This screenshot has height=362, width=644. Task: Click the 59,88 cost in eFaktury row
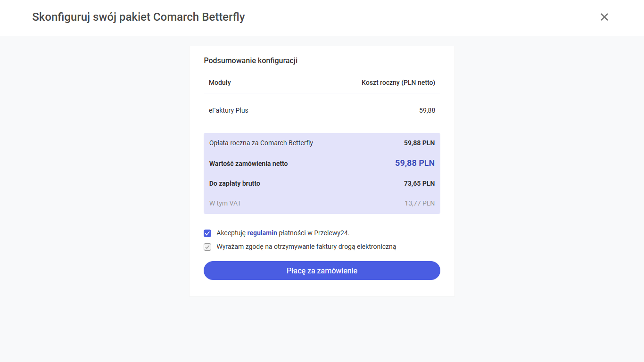pos(427,110)
